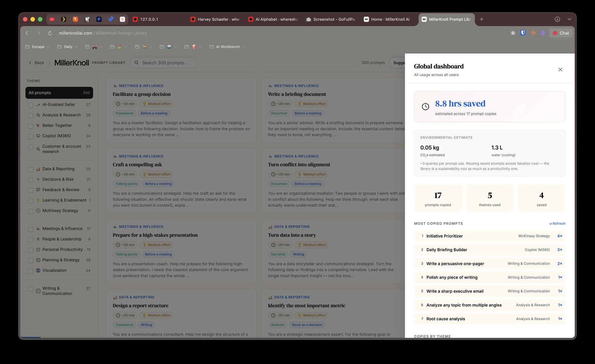Open the Bitwarden shield extension
Screen dimensions: 595x364
click(523, 33)
